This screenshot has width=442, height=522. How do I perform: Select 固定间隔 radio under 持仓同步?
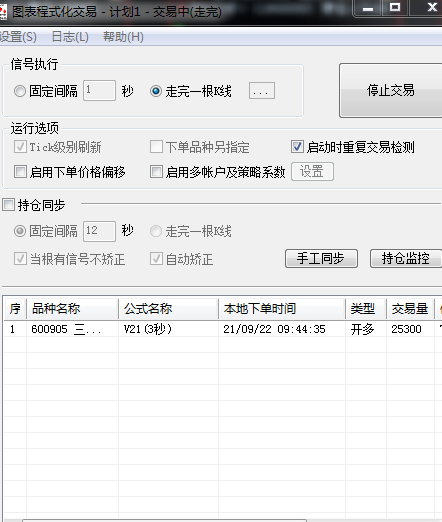(x=20, y=231)
